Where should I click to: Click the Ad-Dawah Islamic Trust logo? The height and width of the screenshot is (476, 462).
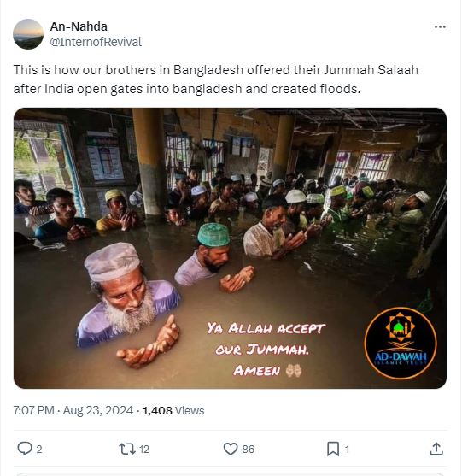401,344
